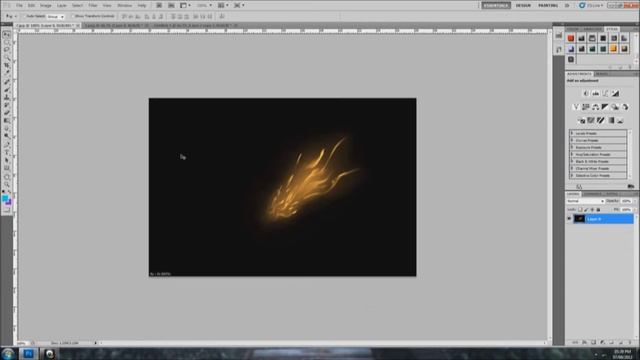Select the Eyedropper tool
This screenshot has width=640, height=360.
(7, 73)
